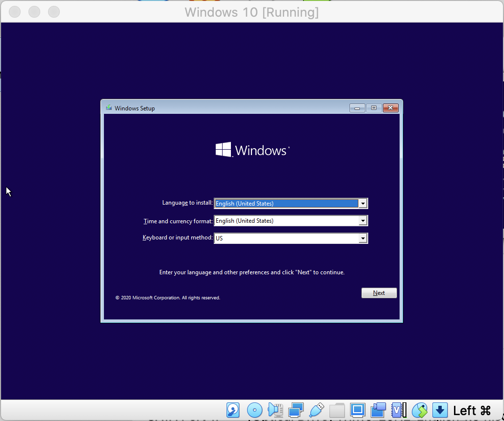Open the optical drive status icon
This screenshot has width=504, height=421.
tap(254, 410)
